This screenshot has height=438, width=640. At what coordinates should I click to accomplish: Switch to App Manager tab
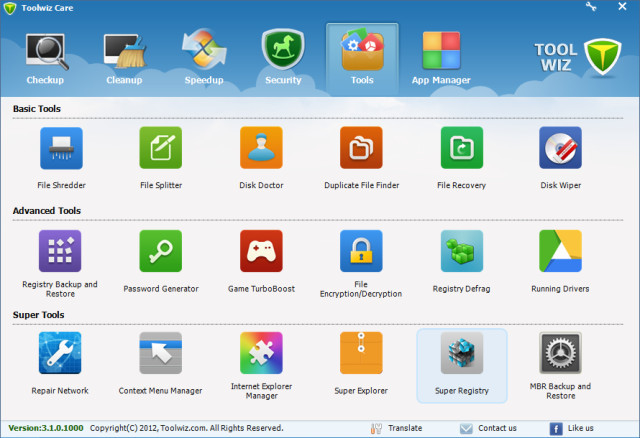[441, 59]
